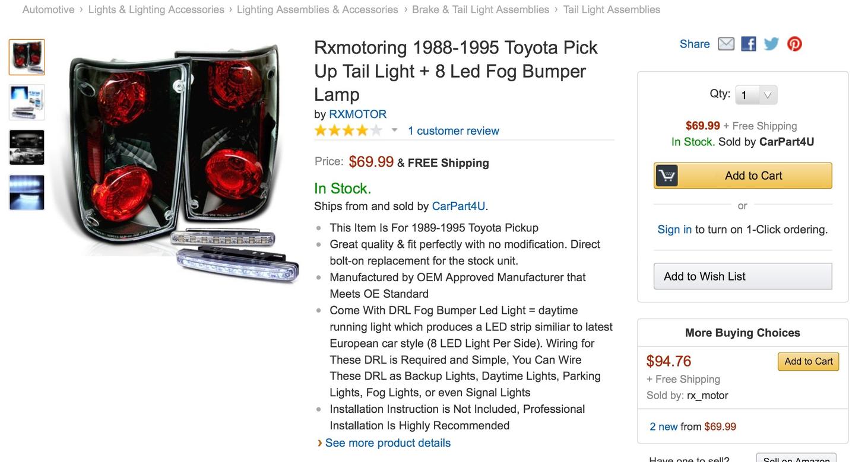Expand See more product details
The image size is (868, 462).
[388, 443]
